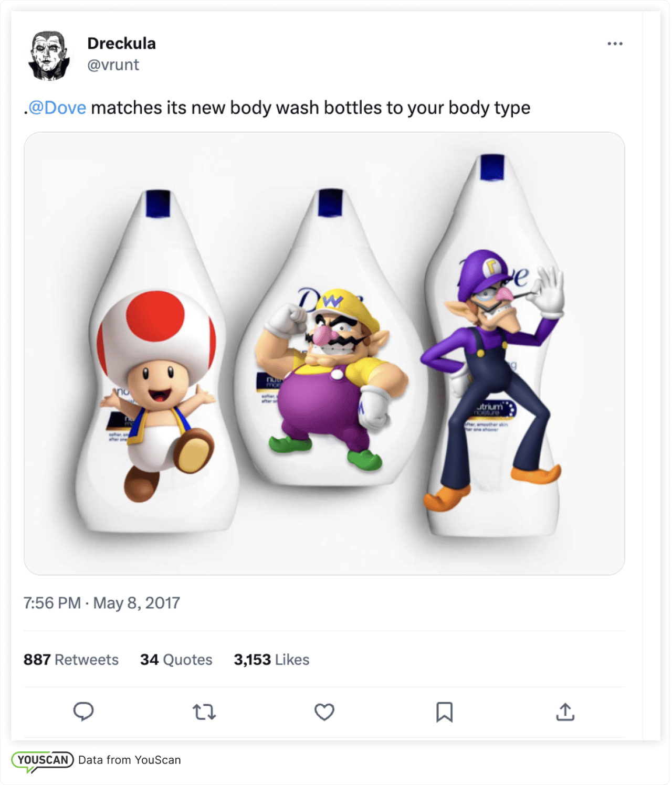Toggle the like state of this tweet
The image size is (672, 785).
[324, 713]
